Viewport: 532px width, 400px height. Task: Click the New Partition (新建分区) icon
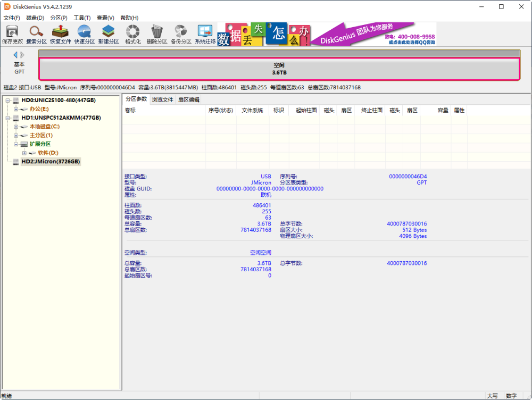pyautogui.click(x=109, y=34)
